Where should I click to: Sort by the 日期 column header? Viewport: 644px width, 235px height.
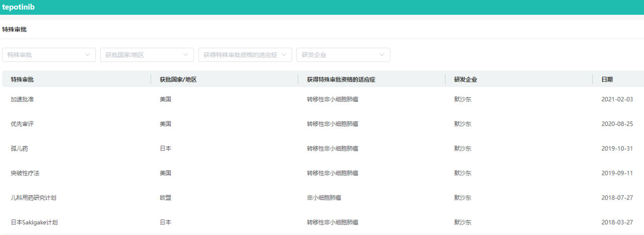(x=607, y=79)
